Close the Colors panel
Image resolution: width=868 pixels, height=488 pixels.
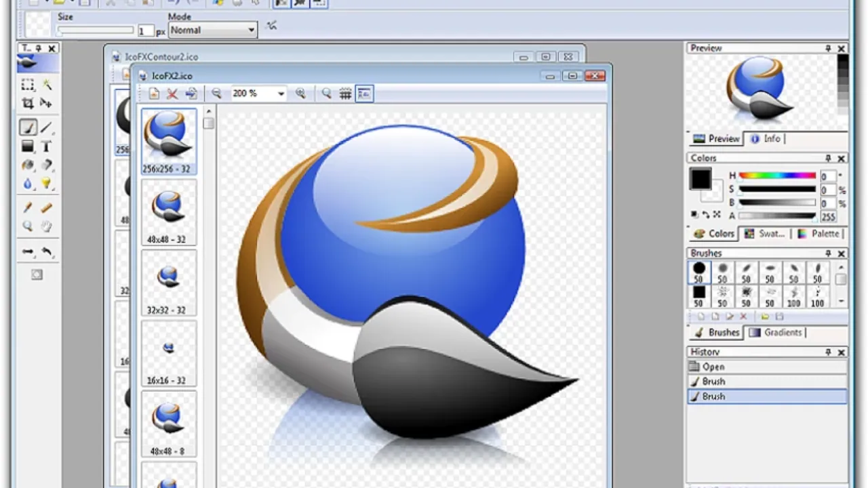(x=842, y=158)
